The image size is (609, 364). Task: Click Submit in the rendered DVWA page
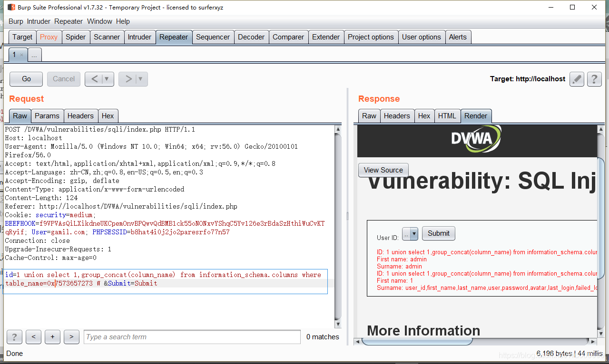(x=438, y=233)
